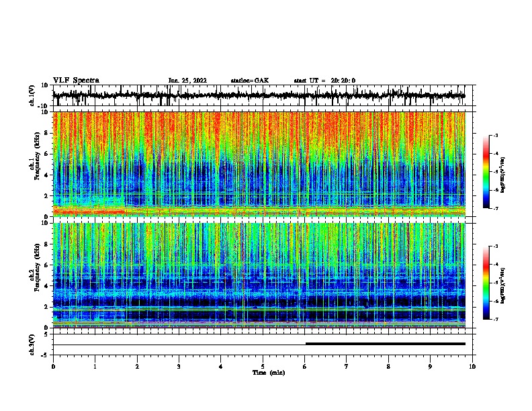Click the time axis tick label "7"
This screenshot has height=411, width=532.
click(347, 367)
